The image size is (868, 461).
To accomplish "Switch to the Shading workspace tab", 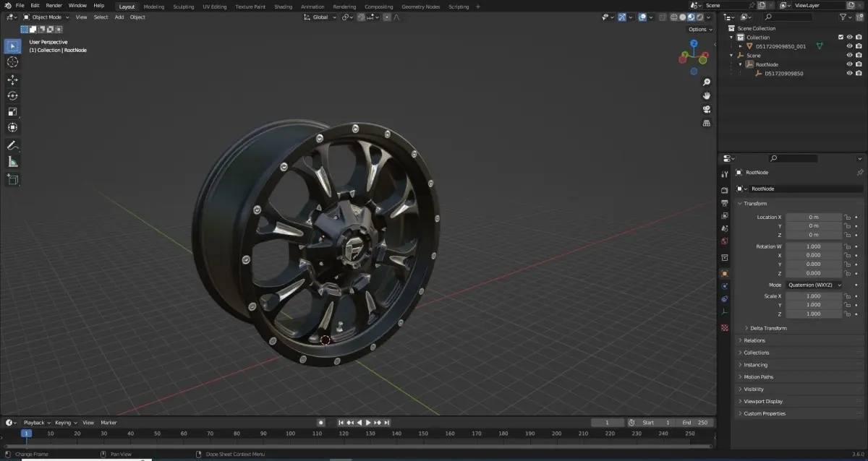I will point(284,7).
